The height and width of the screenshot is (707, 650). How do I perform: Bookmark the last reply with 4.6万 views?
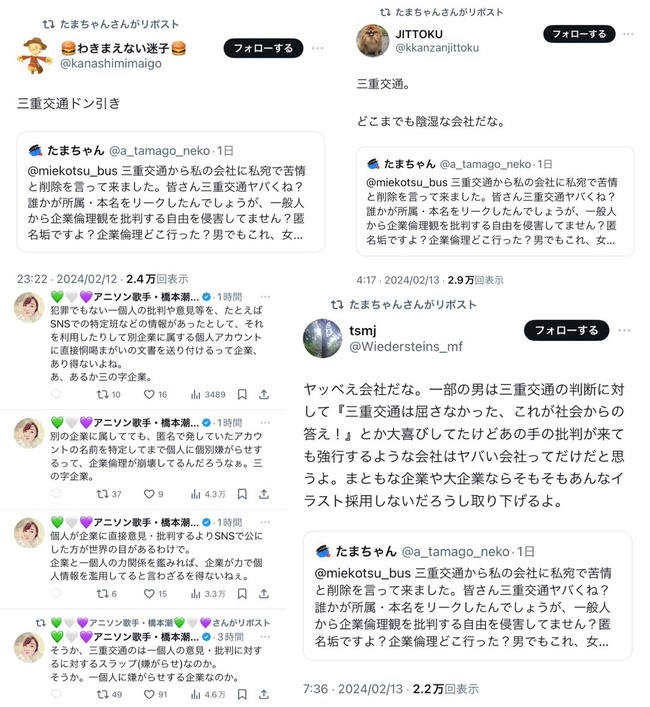(242, 694)
